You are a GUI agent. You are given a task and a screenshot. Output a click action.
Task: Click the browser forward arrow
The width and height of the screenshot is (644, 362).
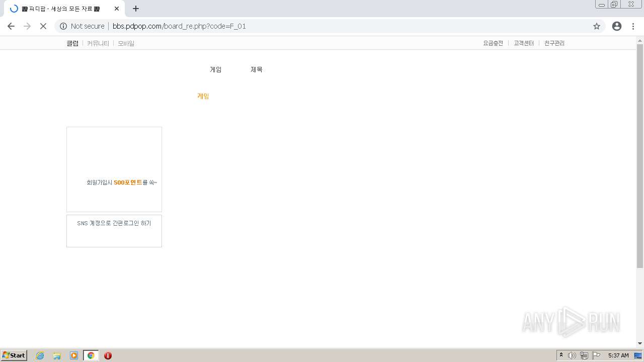(27, 26)
